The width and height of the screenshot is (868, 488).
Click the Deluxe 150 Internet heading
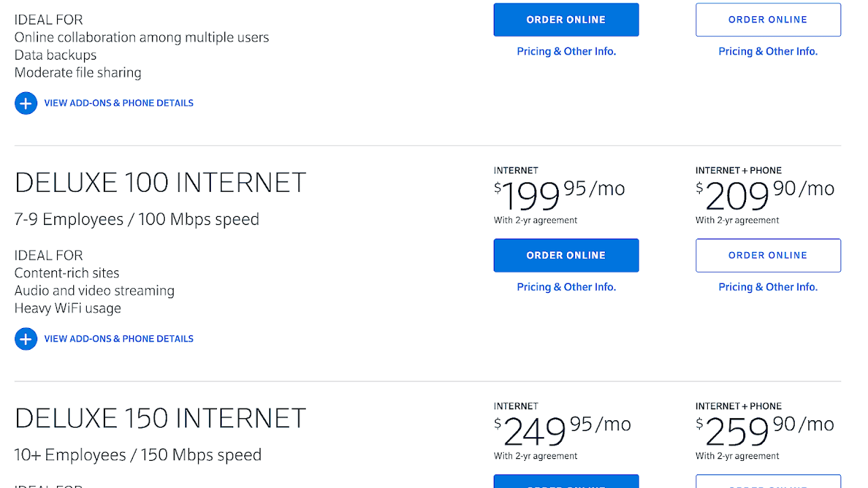(x=160, y=419)
